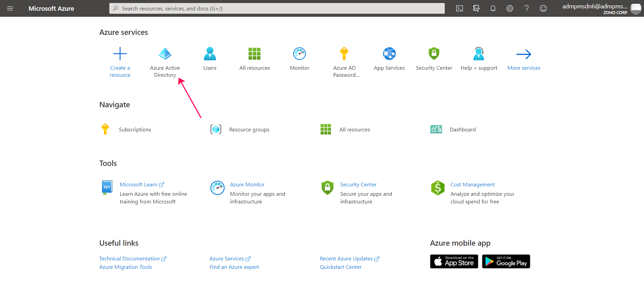Open the Recent Azure Updates link
Viewport: 644px width, 304px height.
[350, 259]
